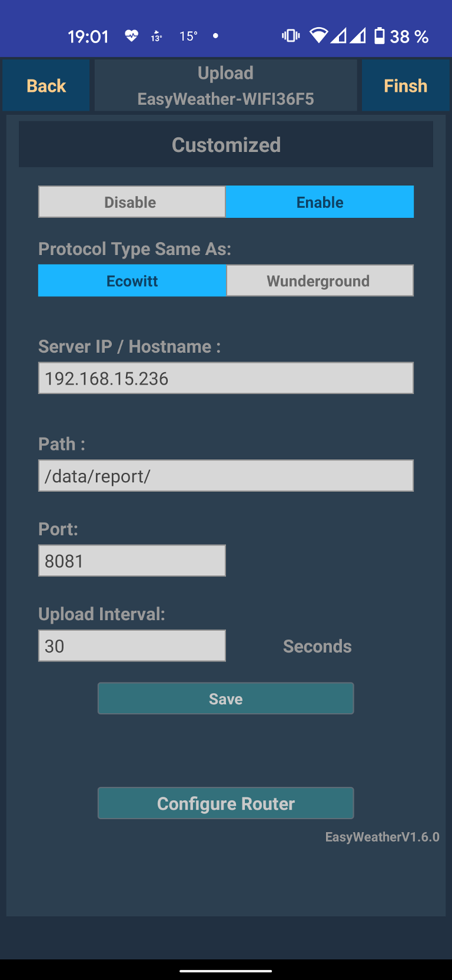Tap the 13° weather notification icon

tap(156, 37)
